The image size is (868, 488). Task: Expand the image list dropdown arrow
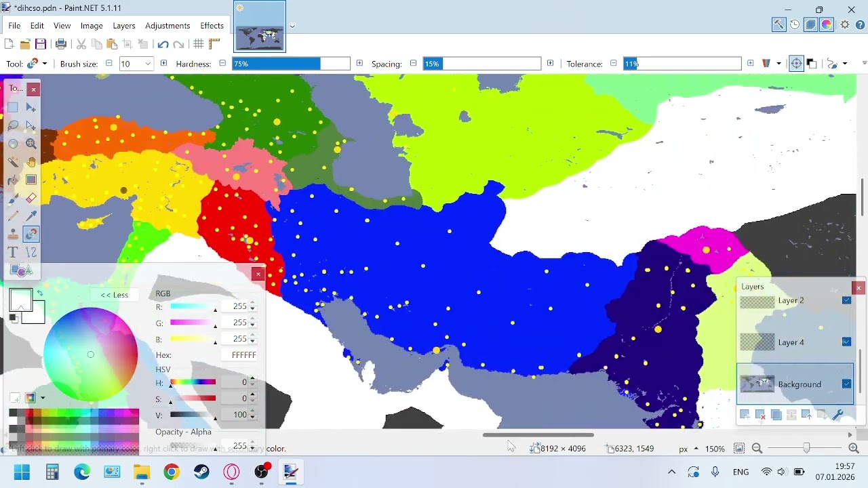(292, 26)
